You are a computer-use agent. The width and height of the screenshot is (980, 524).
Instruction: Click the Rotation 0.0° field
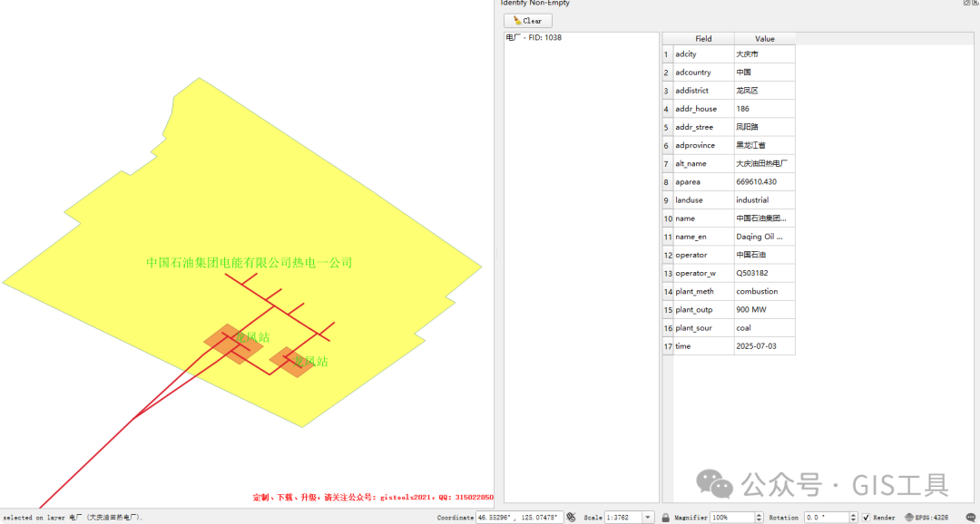pyautogui.click(x=827, y=517)
